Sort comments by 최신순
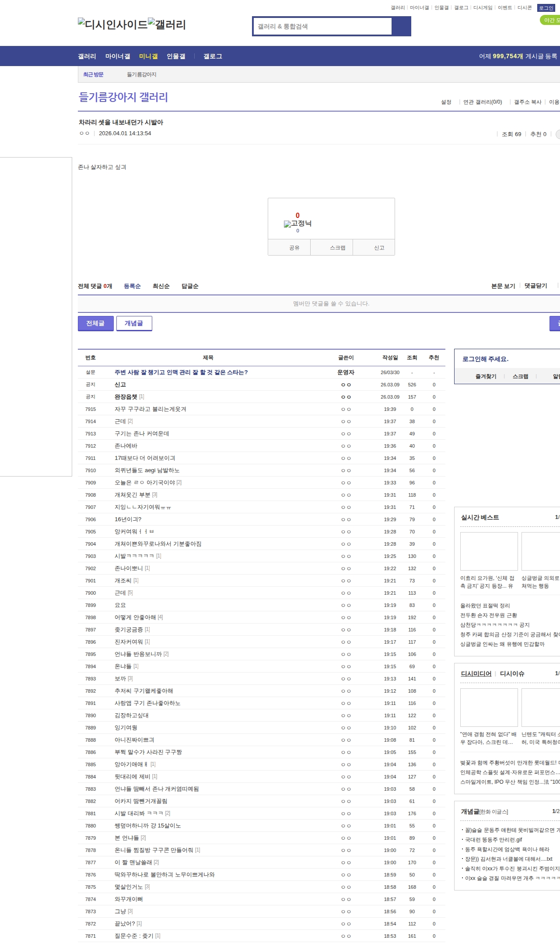The image size is (560, 943). pos(161,286)
